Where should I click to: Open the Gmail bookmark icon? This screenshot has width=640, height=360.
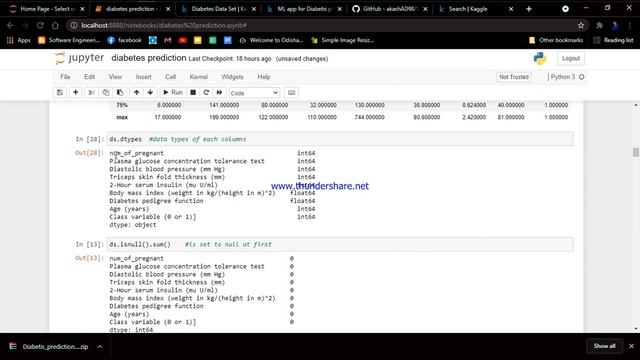click(167, 40)
